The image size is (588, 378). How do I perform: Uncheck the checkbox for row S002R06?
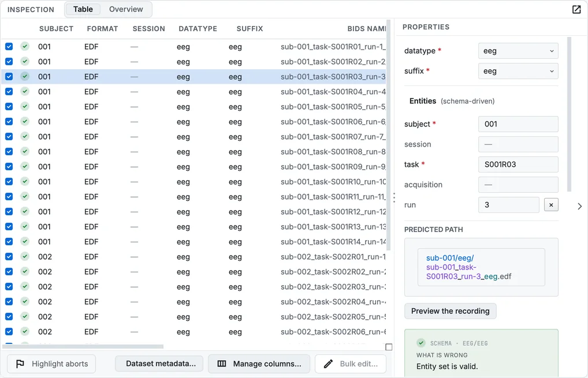(x=9, y=332)
